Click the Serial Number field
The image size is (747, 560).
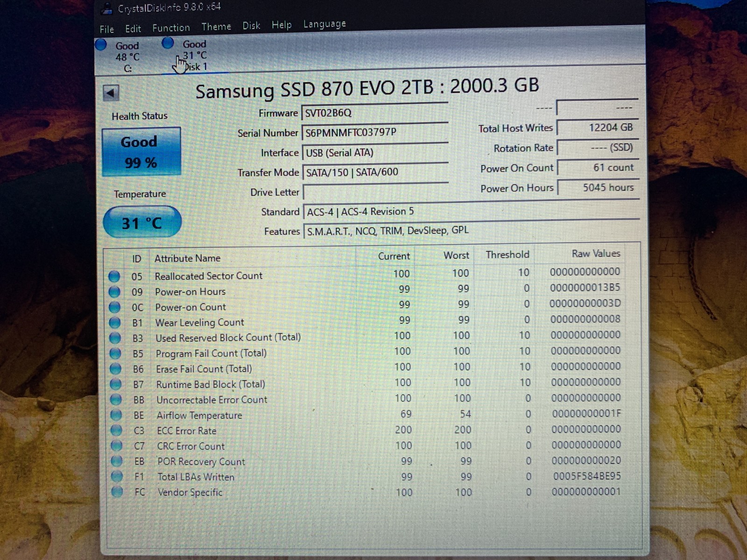(375, 133)
